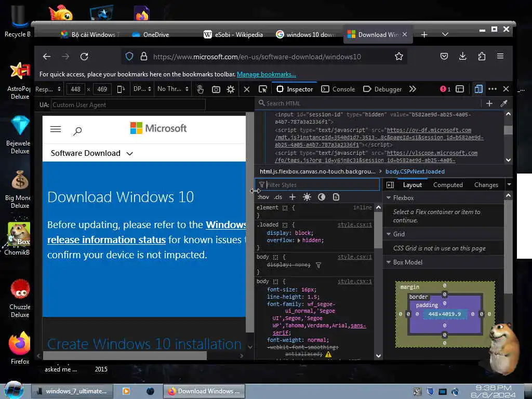Activate the pick element from page tool
The width and height of the screenshot is (532, 399).
point(263,89)
